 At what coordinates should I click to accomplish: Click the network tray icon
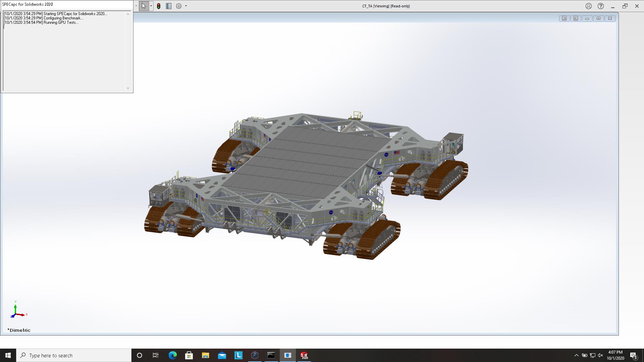tap(593, 355)
